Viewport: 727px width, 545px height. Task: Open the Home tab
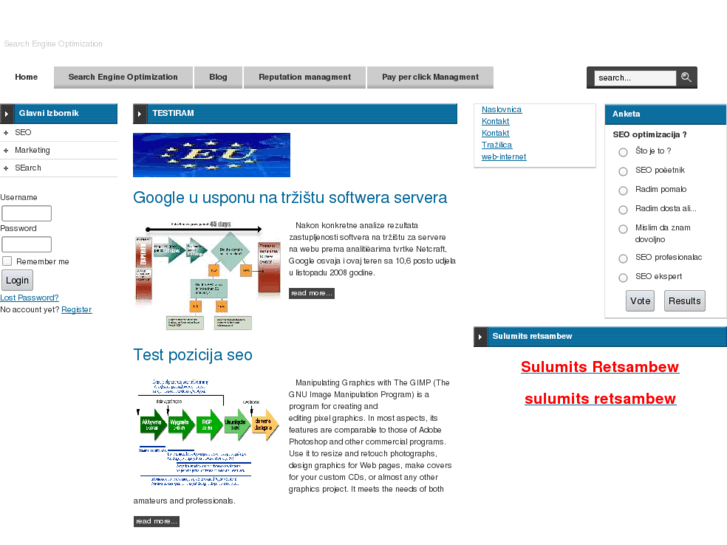click(26, 77)
